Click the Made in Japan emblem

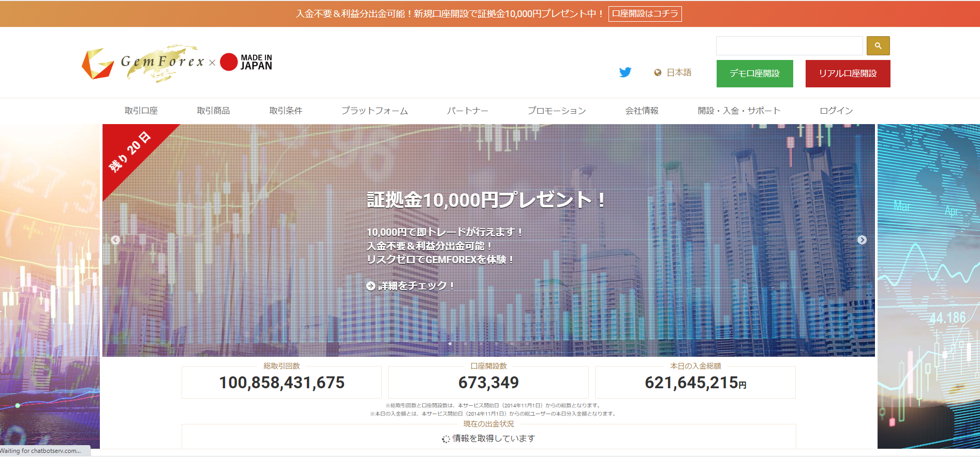tap(246, 62)
